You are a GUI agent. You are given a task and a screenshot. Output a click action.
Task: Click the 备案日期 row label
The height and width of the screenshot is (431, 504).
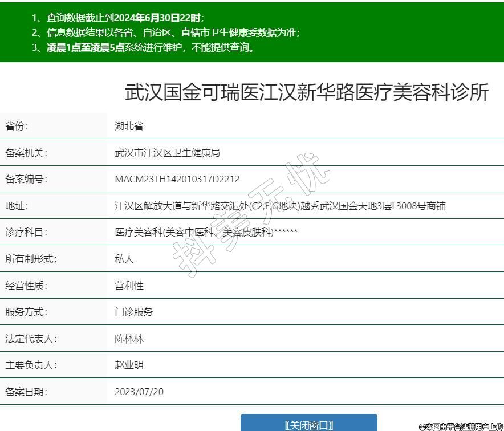(26, 392)
